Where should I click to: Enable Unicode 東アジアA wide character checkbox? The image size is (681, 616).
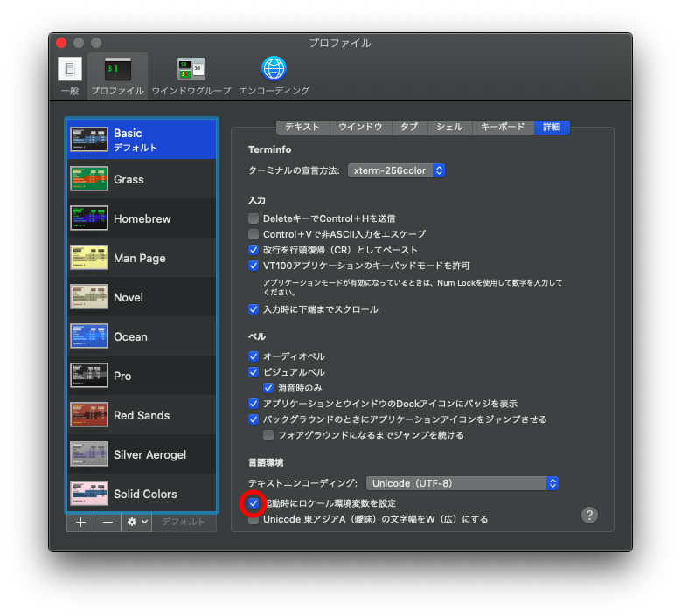tap(254, 519)
